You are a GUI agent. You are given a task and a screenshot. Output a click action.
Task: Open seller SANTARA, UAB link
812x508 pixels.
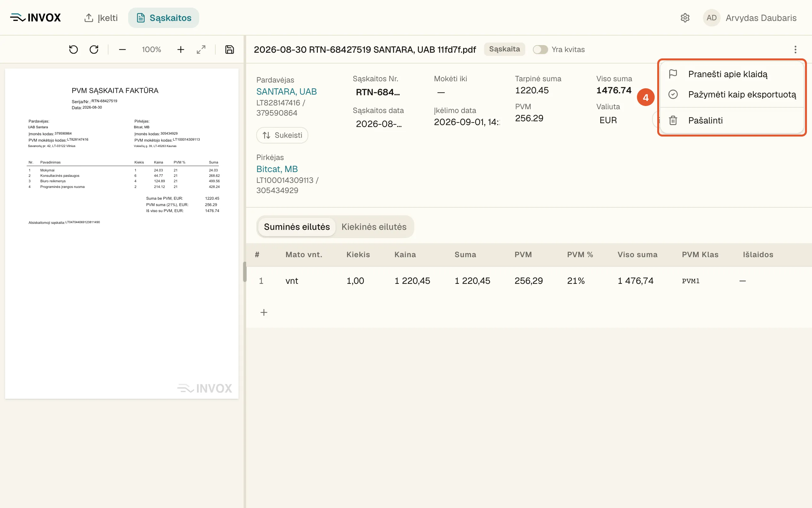[286, 91]
